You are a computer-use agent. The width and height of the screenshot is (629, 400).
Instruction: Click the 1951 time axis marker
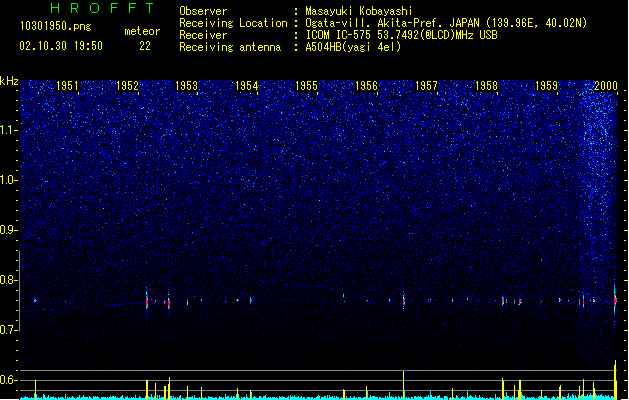[x=67, y=86]
